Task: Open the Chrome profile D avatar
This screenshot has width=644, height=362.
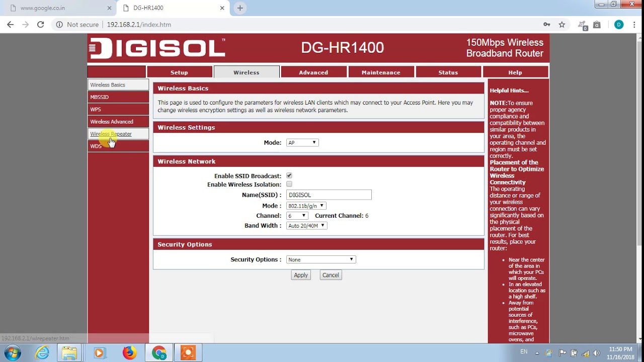Action: click(619, 25)
